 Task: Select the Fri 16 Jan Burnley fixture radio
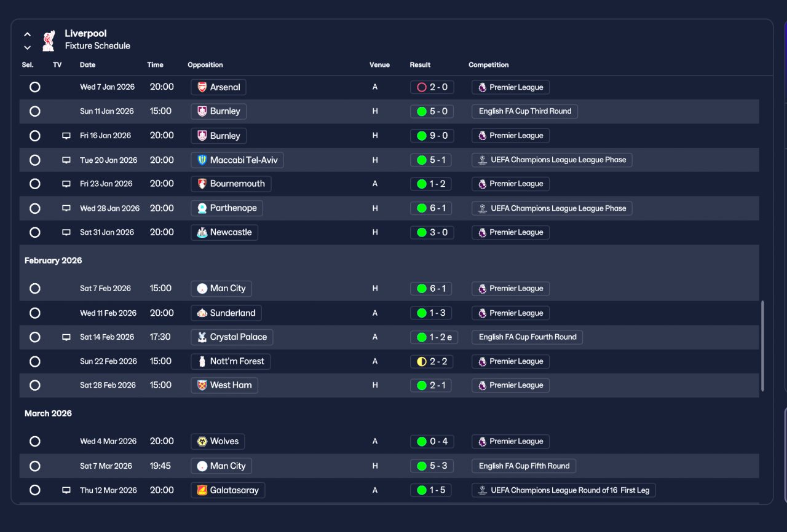click(x=35, y=136)
